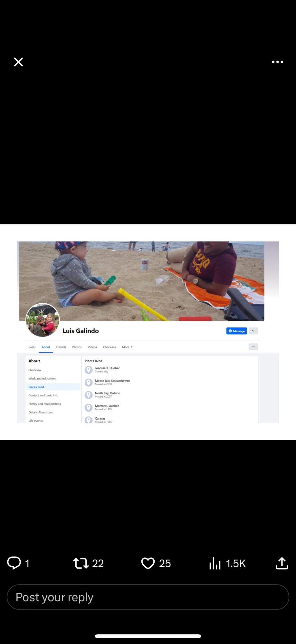Open Family and relationships section

pyautogui.click(x=44, y=404)
